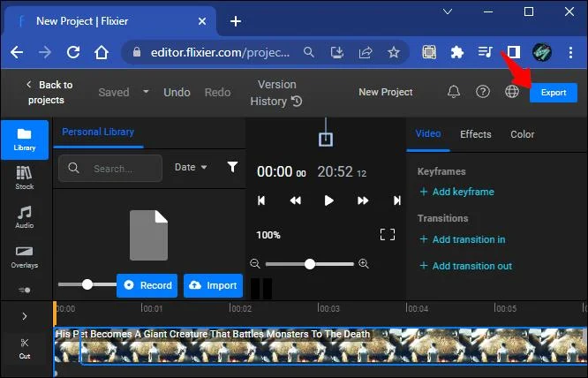Select the Personal Library tab
This screenshot has width=588, height=378.
(x=98, y=132)
